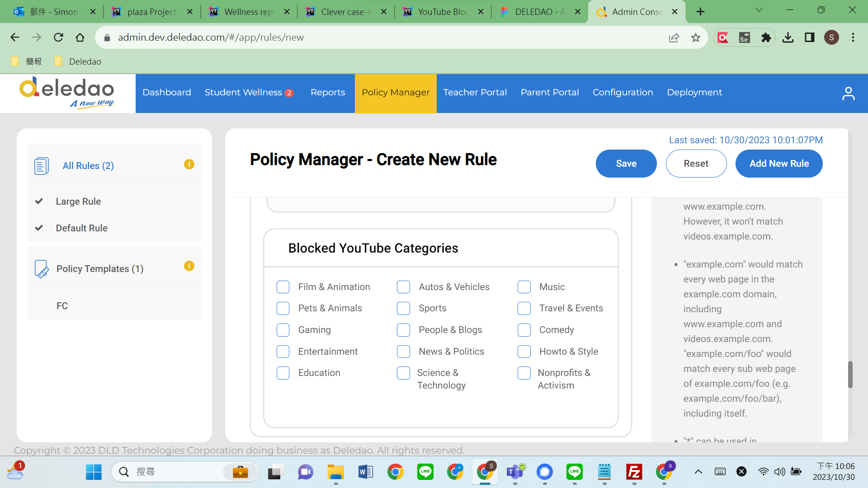
Task: Check the Film & Animation category
Action: coord(283,287)
